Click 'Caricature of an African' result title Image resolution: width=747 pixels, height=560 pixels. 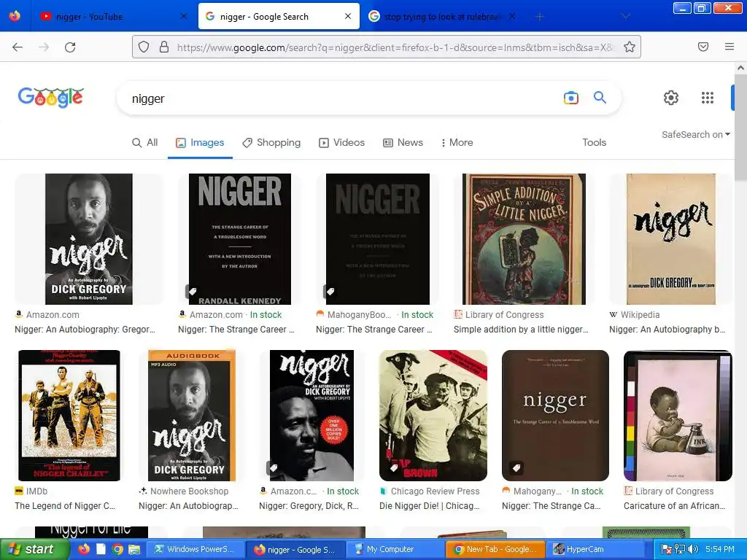[x=674, y=506]
